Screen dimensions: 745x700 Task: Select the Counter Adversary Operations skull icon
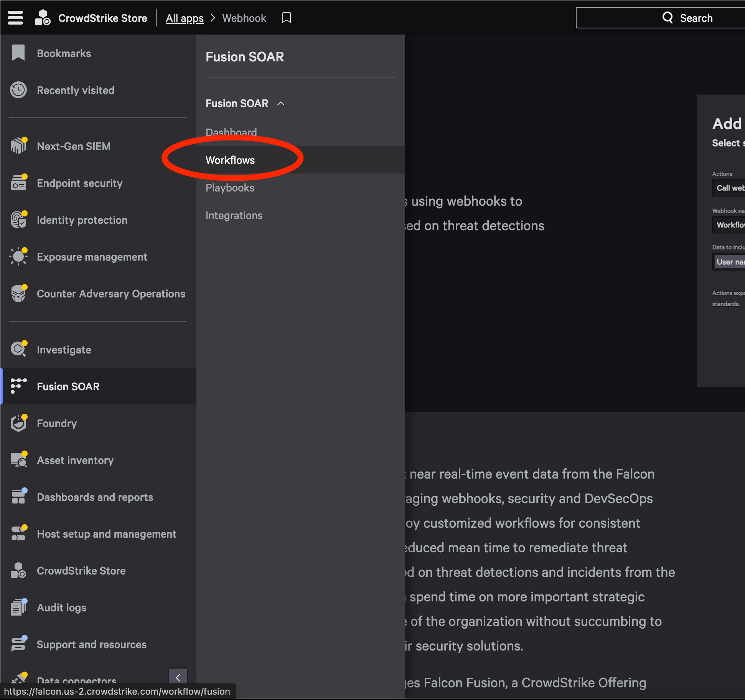coord(19,294)
